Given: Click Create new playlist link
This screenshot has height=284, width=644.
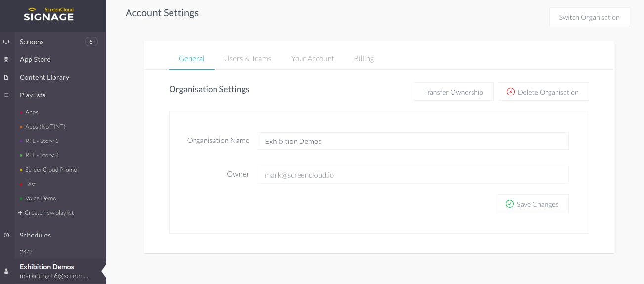Looking at the screenshot, I should 46,213.
